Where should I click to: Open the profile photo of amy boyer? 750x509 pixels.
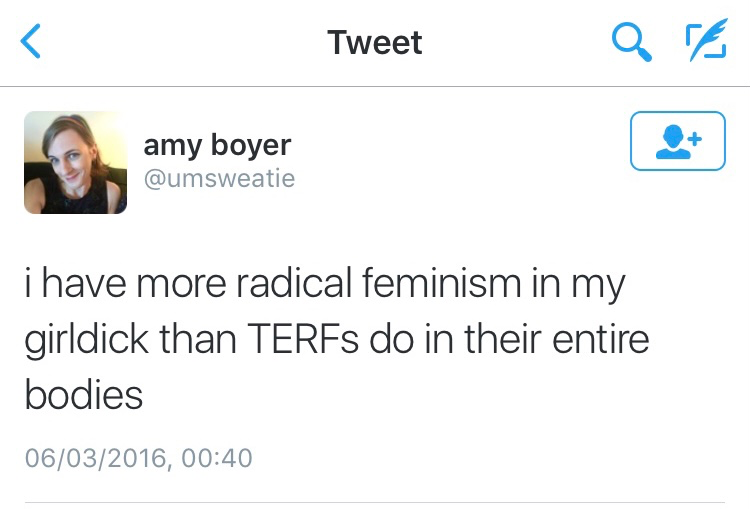[x=76, y=162]
